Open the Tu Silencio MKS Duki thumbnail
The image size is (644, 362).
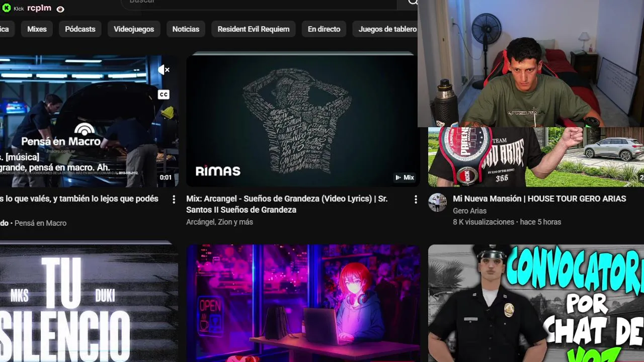tap(88, 303)
